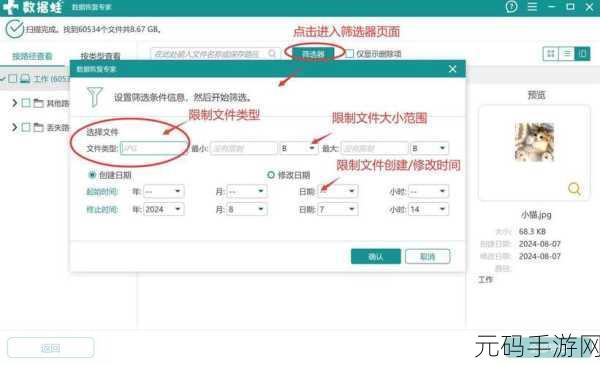Switch to thumbnail grid view

click(x=551, y=54)
